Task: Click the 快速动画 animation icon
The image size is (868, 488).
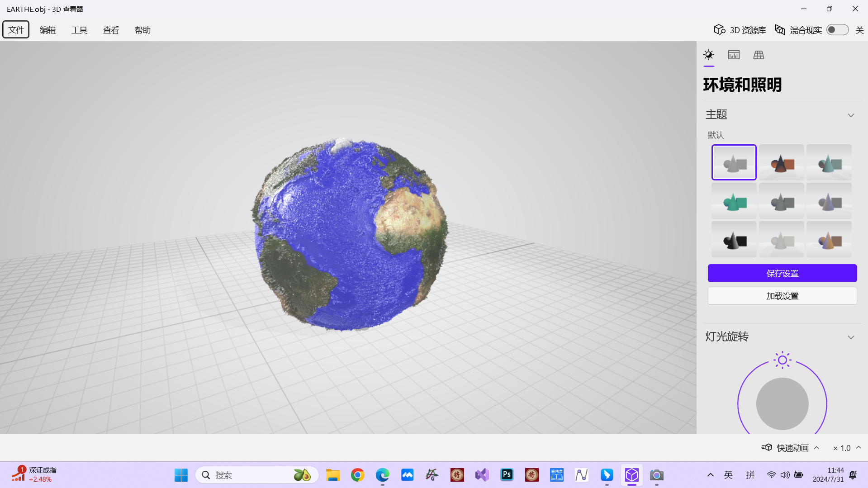Action: click(x=767, y=447)
